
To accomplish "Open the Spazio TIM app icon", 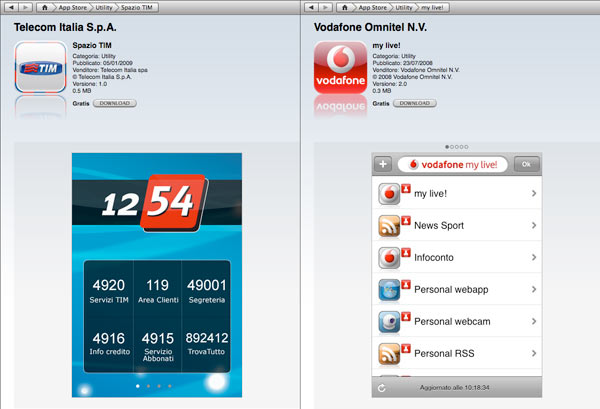I will point(41,67).
